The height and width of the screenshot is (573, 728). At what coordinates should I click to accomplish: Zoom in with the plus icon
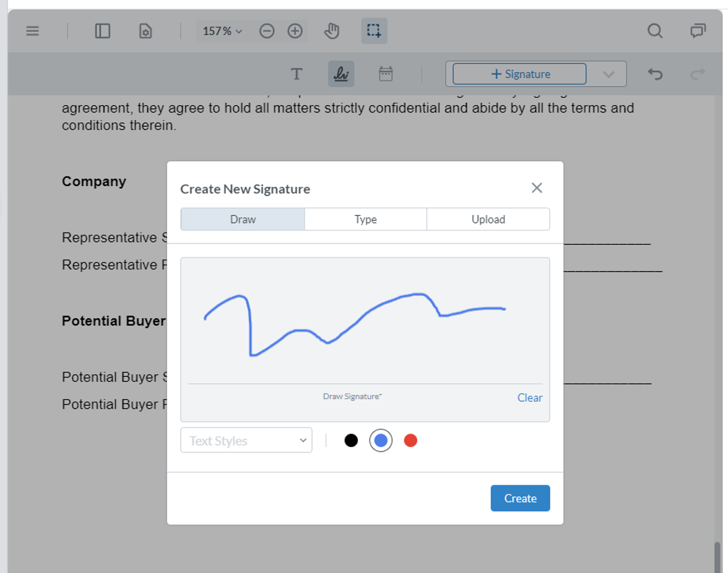click(x=295, y=31)
